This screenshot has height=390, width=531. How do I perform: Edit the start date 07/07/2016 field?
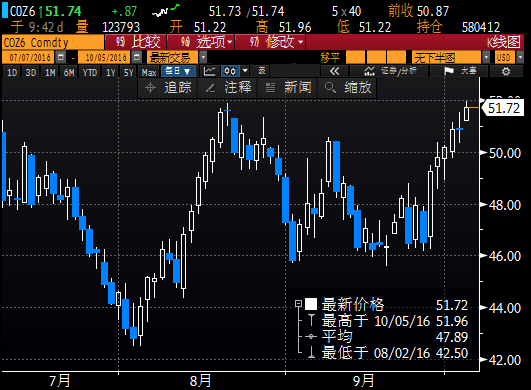click(x=28, y=57)
